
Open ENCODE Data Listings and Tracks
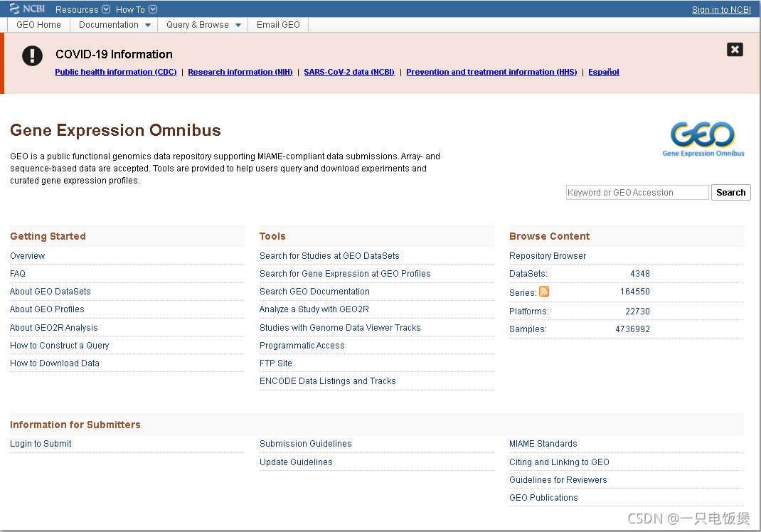(328, 381)
